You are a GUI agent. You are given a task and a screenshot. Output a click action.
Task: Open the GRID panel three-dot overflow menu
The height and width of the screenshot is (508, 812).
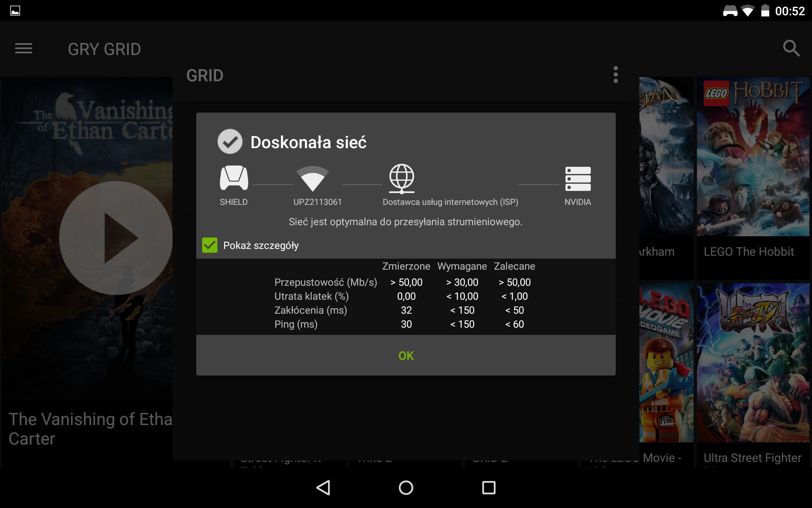tap(615, 75)
